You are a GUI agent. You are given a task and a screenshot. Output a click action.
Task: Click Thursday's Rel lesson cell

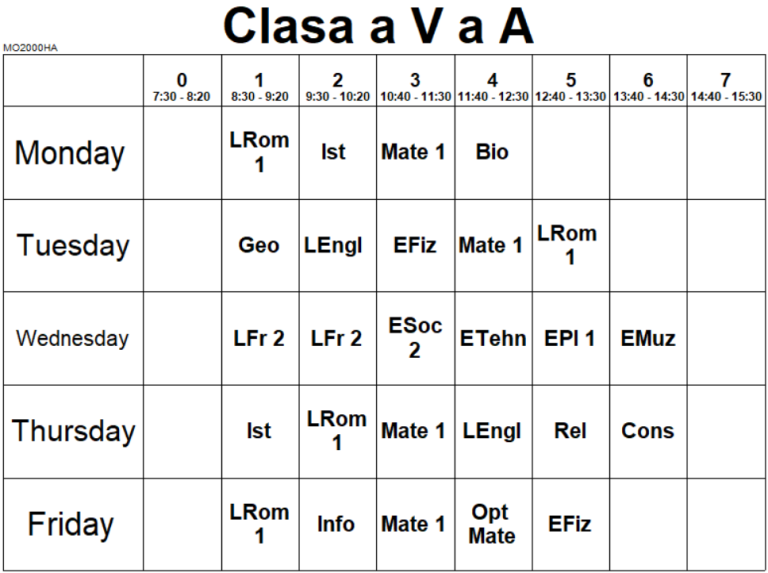[x=570, y=431]
